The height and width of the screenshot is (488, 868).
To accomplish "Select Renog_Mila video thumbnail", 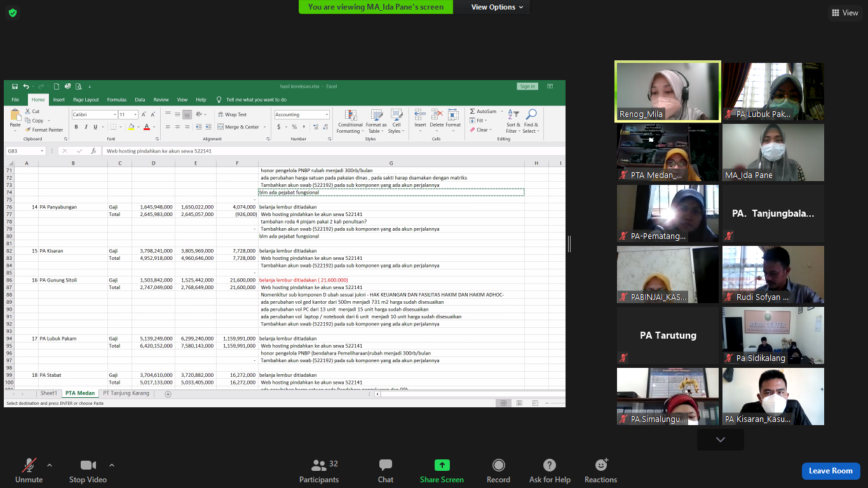I will coord(668,91).
